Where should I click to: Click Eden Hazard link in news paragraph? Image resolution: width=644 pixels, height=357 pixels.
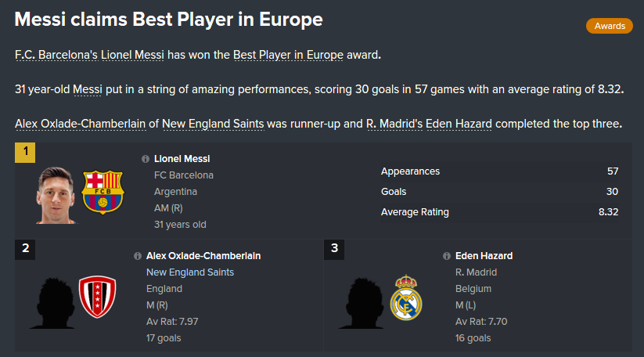click(459, 124)
